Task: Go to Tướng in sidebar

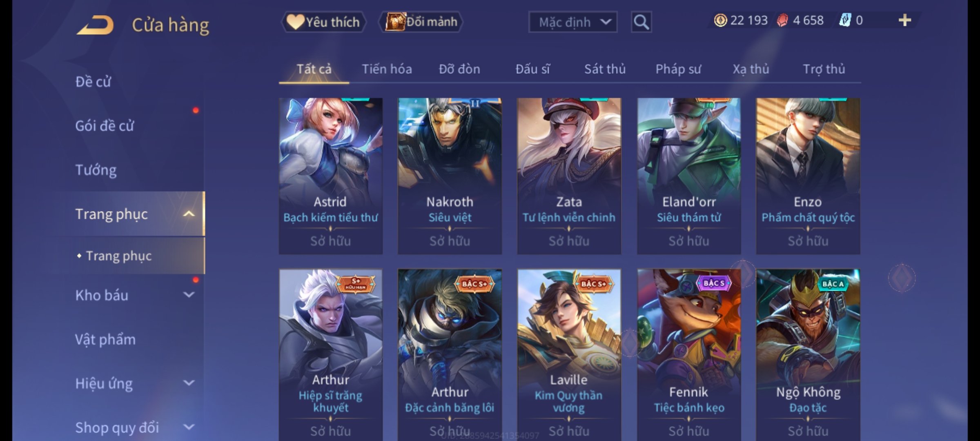Action: 96,169
